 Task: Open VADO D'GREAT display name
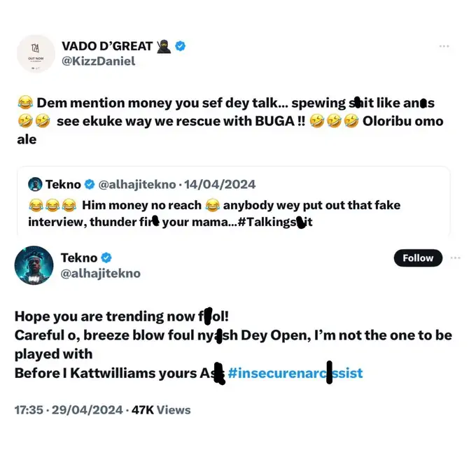click(x=107, y=46)
